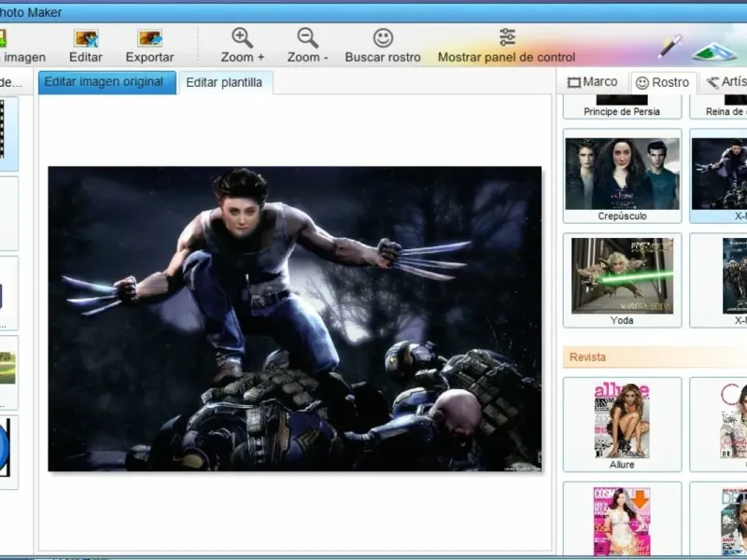747x560 pixels.
Task: Choose the Yoda face template
Action: 622,280
